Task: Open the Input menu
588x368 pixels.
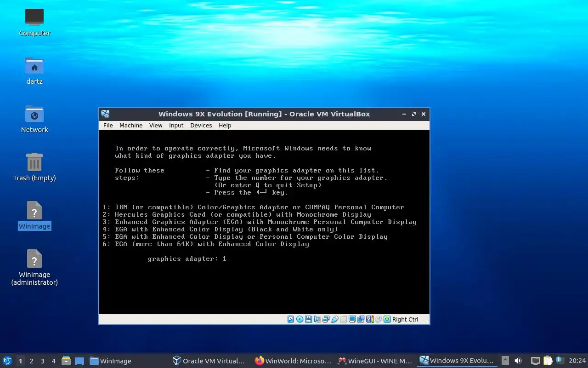Action: [x=176, y=125]
